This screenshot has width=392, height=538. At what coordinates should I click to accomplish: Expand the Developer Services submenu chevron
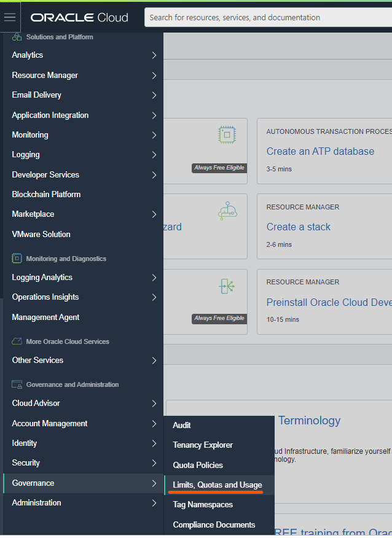[154, 175]
